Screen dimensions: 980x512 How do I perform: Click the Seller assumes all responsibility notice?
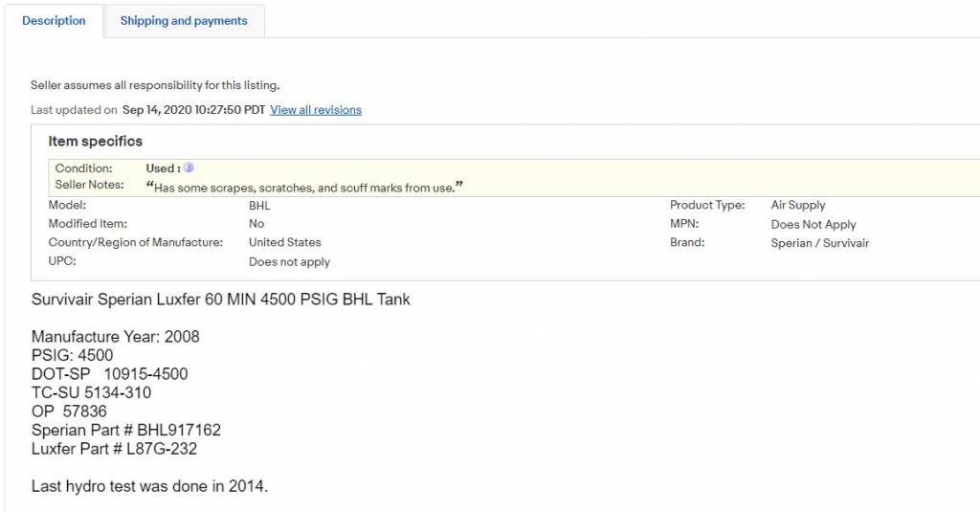[x=155, y=85]
